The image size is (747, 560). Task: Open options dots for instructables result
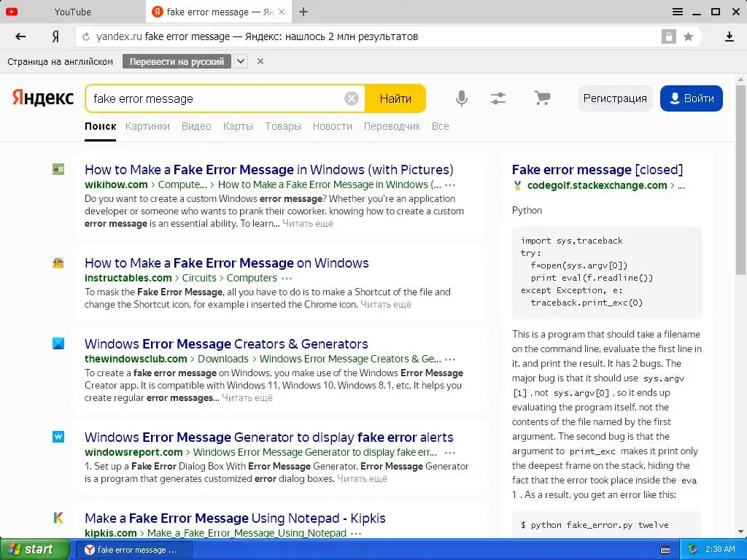pyautogui.click(x=287, y=278)
